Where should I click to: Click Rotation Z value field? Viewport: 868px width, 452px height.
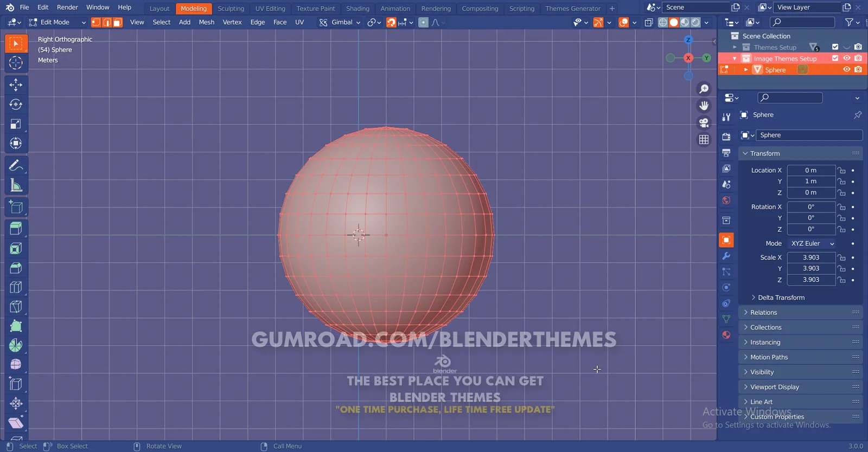tap(811, 229)
